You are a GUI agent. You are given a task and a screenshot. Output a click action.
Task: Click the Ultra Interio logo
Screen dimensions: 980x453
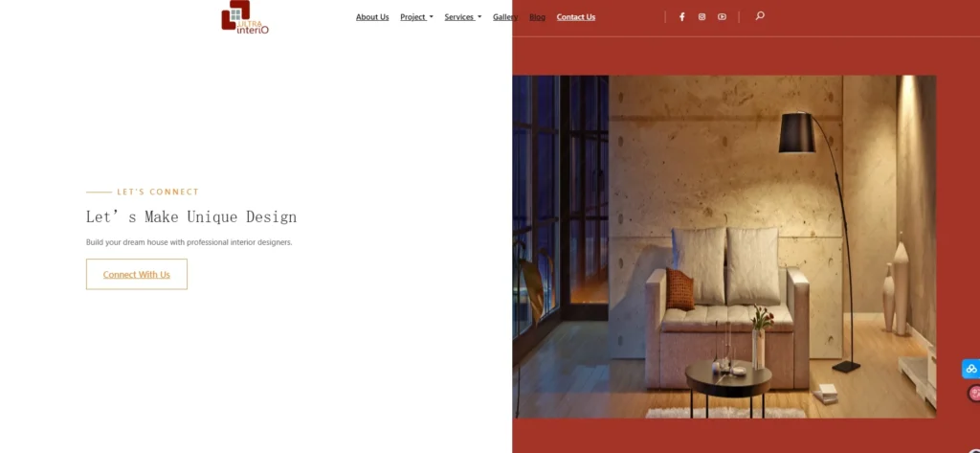coord(245,17)
